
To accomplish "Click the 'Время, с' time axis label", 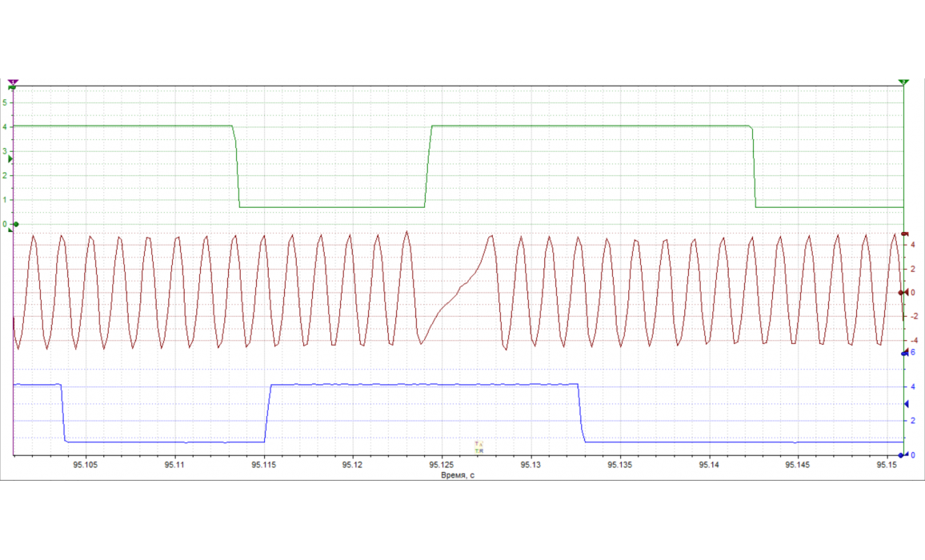I will 458,475.
